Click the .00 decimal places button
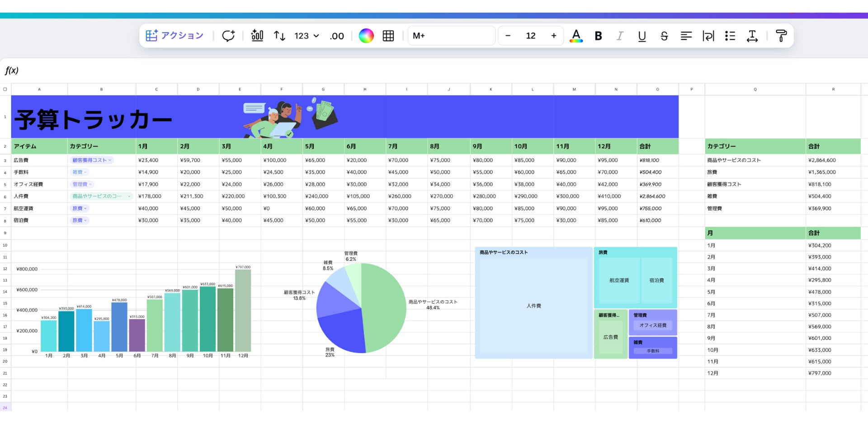Screen dimensions: 868x424 (x=337, y=36)
